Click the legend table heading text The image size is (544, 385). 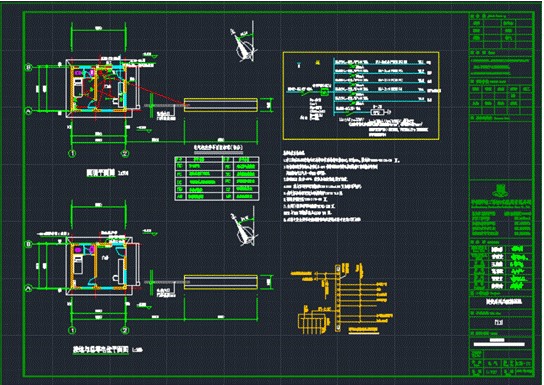[x=218, y=148]
